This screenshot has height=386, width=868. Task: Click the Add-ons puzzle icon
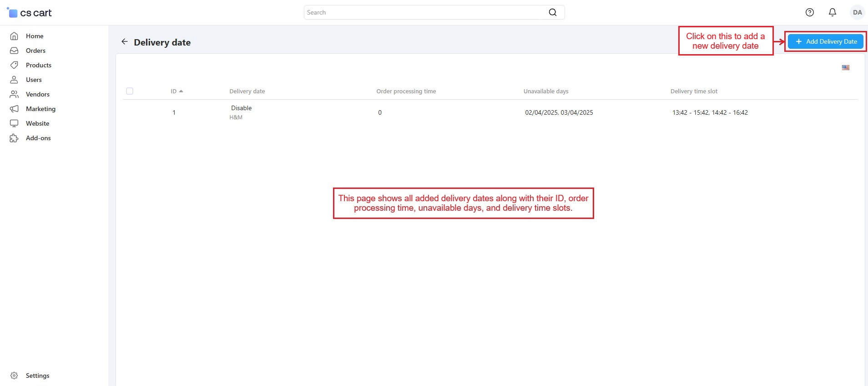pos(14,138)
